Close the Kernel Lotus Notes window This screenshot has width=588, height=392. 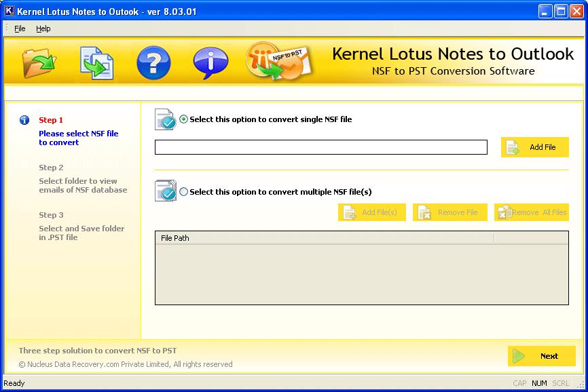click(576, 12)
